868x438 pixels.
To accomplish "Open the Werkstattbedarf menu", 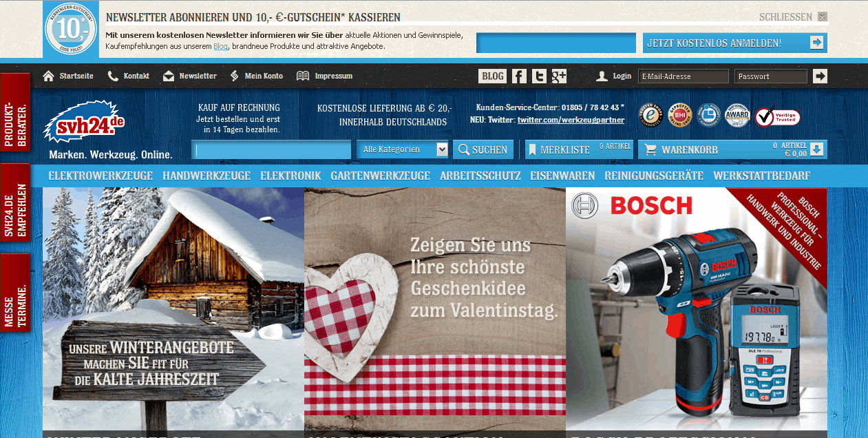I will tap(761, 176).
